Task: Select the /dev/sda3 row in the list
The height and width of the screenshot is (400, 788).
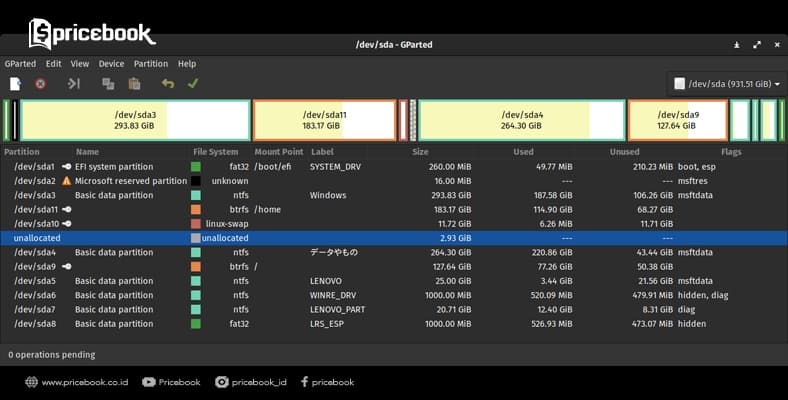Action: [x=394, y=195]
